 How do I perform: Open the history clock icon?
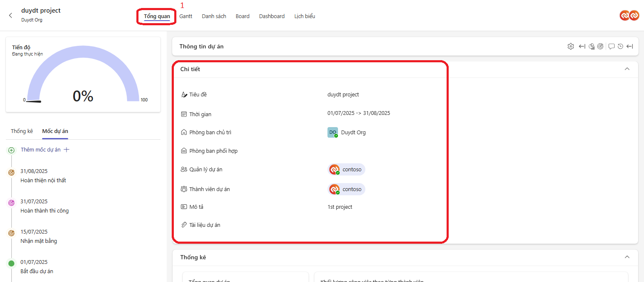pyautogui.click(x=620, y=46)
